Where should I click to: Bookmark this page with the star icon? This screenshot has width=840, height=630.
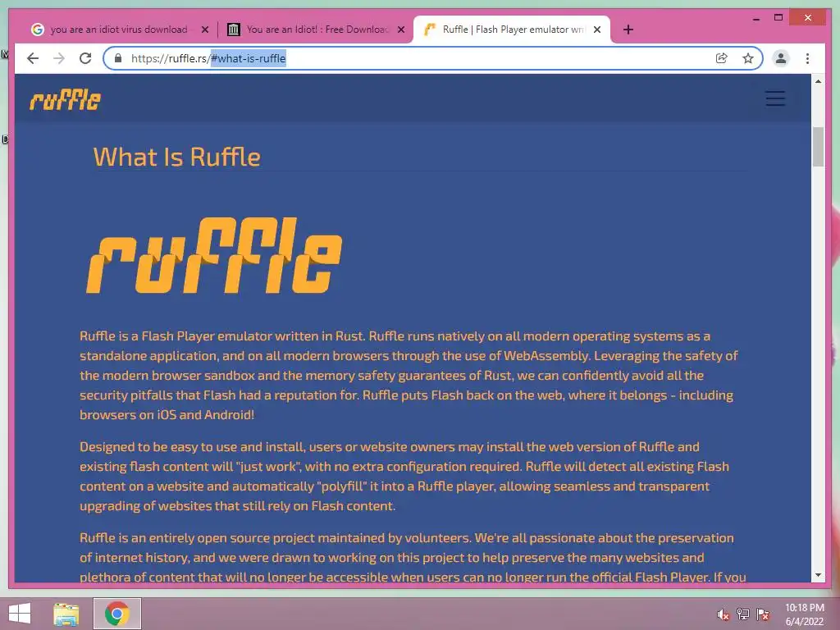click(748, 58)
